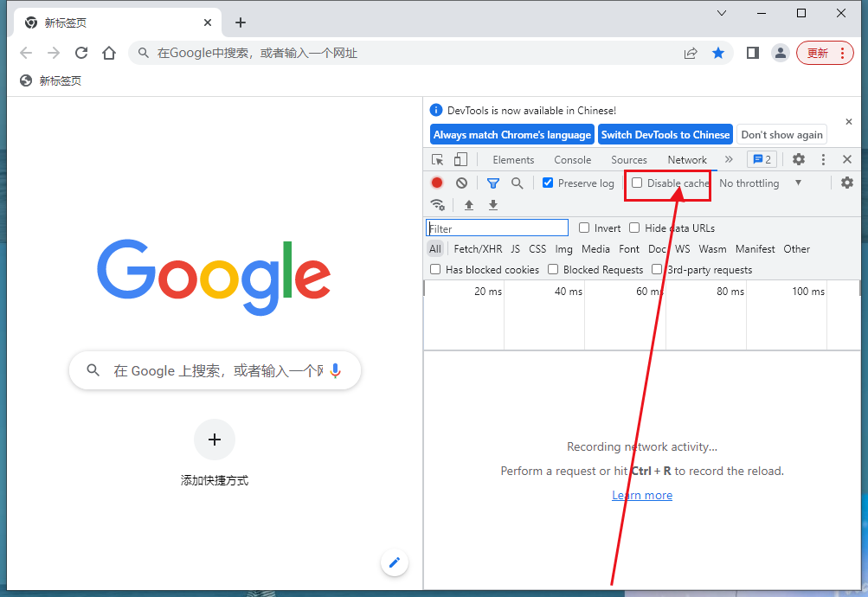Viewport: 868px width, 597px height.
Task: Open DevTools customize three-dot menu
Action: [x=823, y=159]
